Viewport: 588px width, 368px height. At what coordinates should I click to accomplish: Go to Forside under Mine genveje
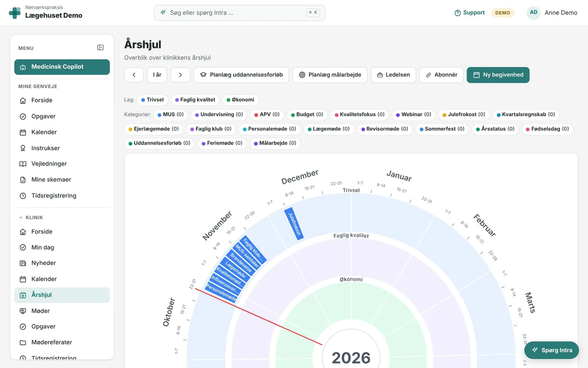click(x=62, y=100)
